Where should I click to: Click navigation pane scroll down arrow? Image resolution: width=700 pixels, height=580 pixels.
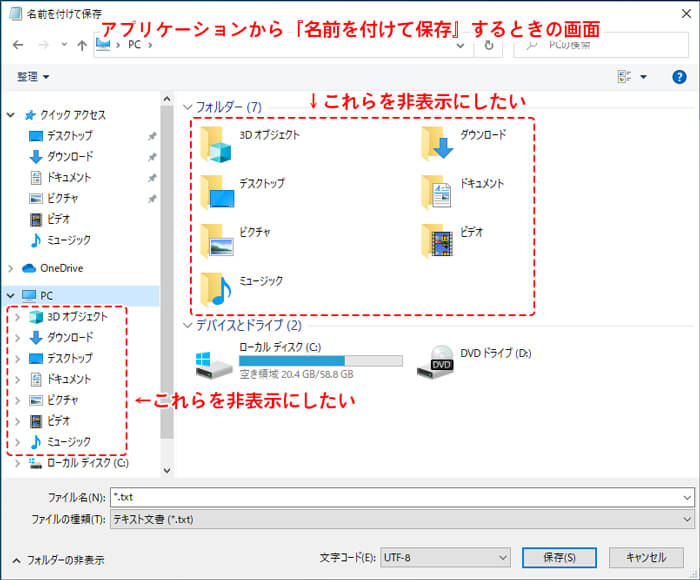coord(167,470)
